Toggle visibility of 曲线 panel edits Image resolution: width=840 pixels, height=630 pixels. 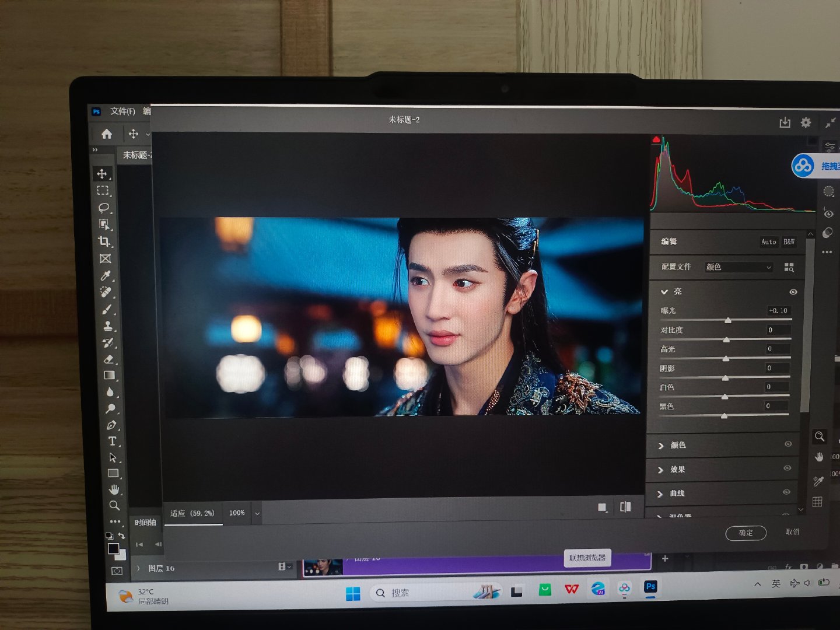786,492
